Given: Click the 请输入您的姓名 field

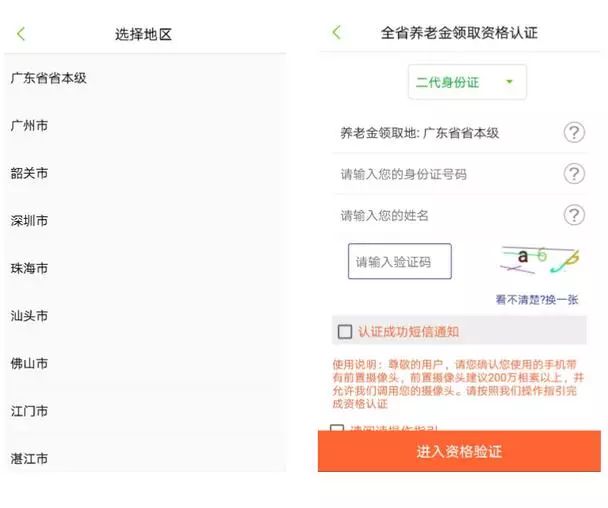Looking at the screenshot, I should 446,215.
